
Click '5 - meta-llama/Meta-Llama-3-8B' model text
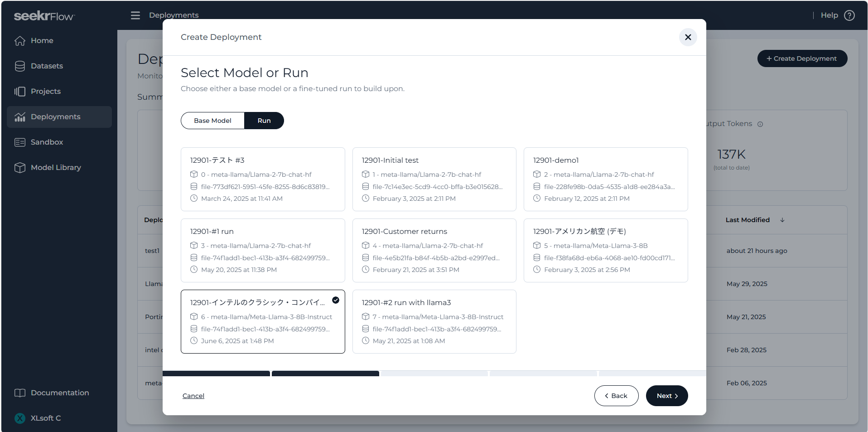pos(596,246)
